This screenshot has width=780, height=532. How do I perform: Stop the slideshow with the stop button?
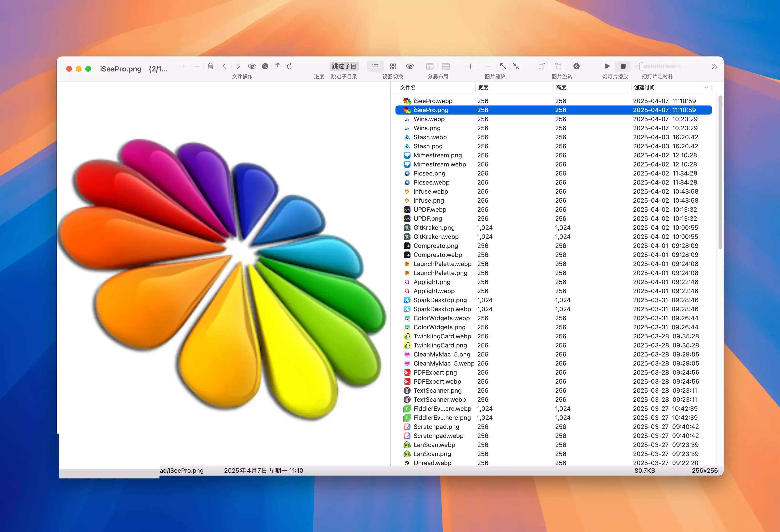tap(623, 66)
